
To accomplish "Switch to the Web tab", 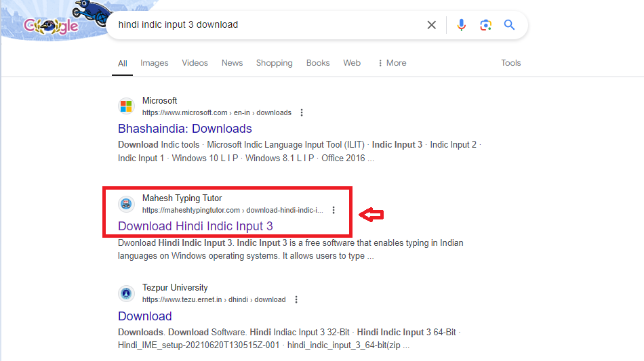I will point(352,63).
